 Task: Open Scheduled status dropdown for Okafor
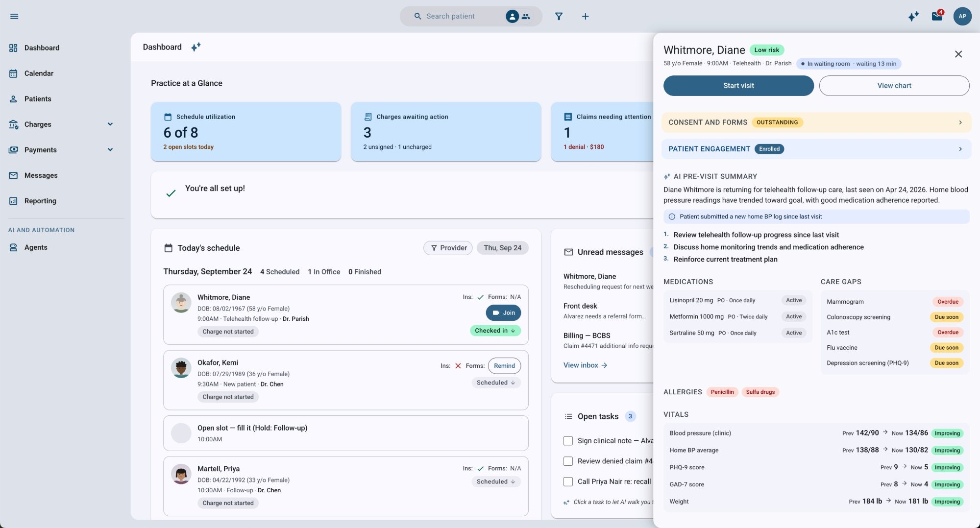496,383
